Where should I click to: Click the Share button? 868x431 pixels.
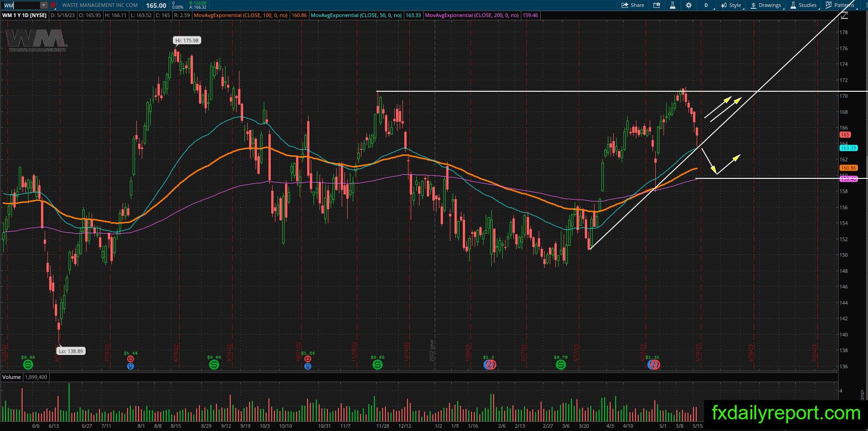[633, 5]
